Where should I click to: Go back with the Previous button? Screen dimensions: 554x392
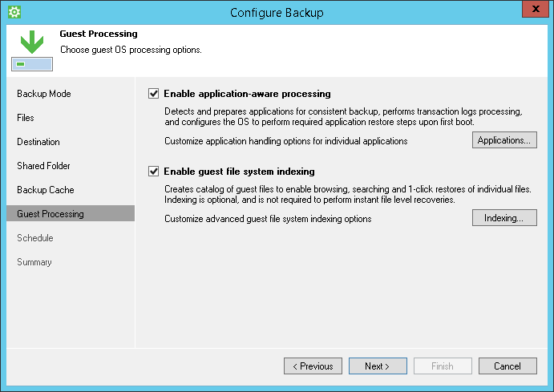point(313,366)
